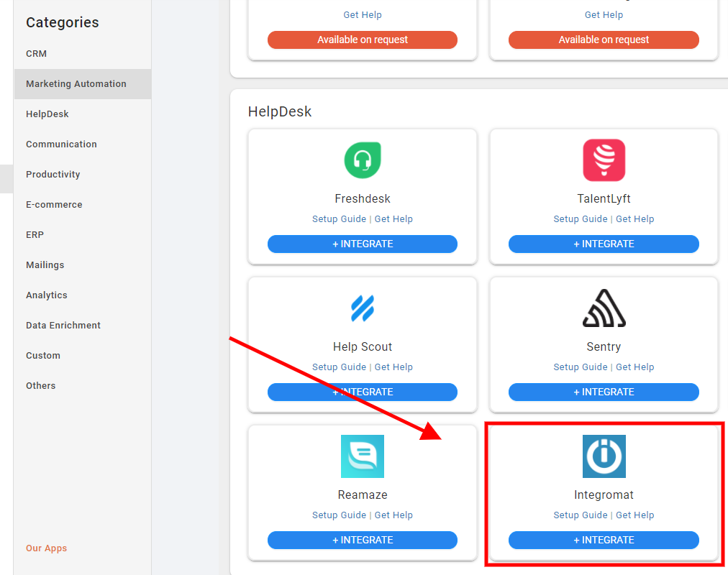Click the Integromat power logo
Viewport: 728px width, 575px height.
pyautogui.click(x=604, y=456)
